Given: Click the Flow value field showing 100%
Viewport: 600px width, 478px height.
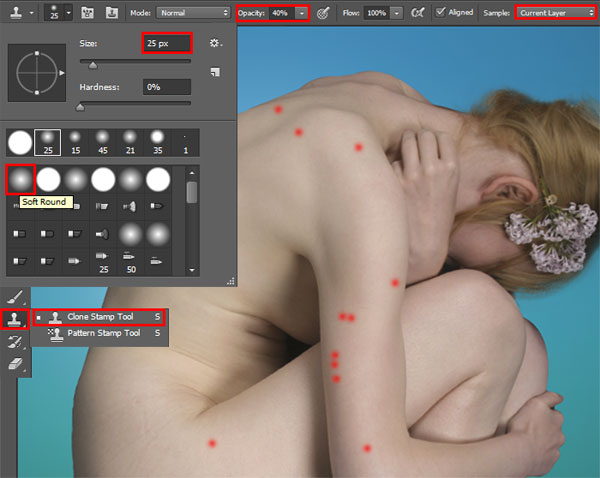Looking at the screenshot, I should pos(377,13).
